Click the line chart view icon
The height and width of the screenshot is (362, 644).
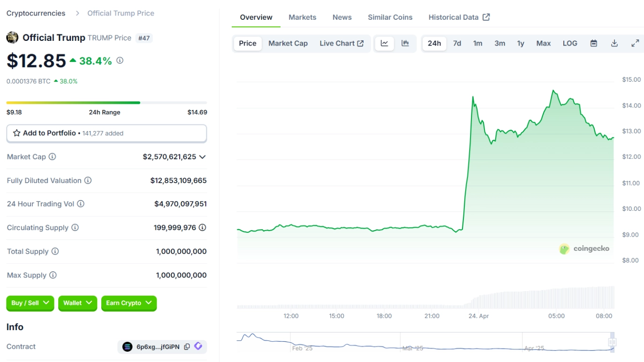(x=384, y=43)
